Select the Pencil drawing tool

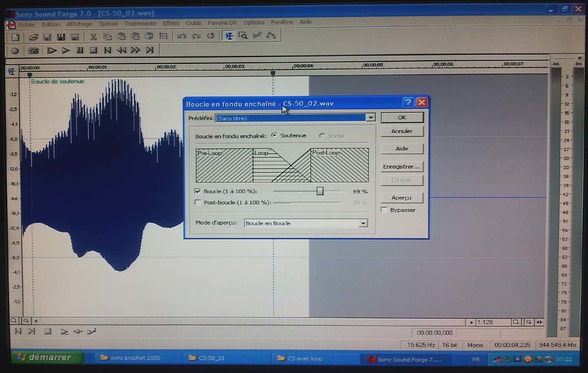pos(257,36)
